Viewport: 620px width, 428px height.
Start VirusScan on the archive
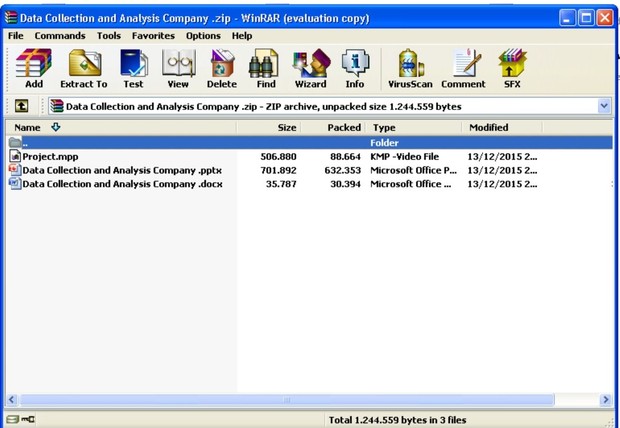tap(410, 68)
